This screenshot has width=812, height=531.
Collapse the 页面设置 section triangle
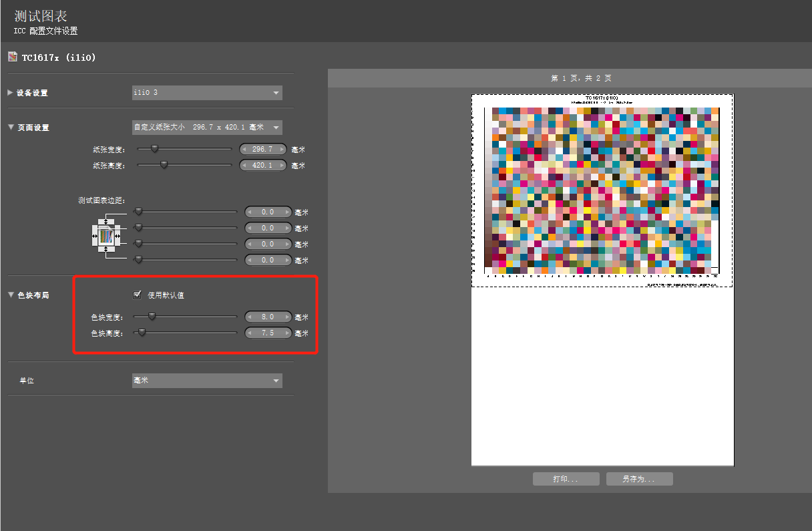coord(10,127)
